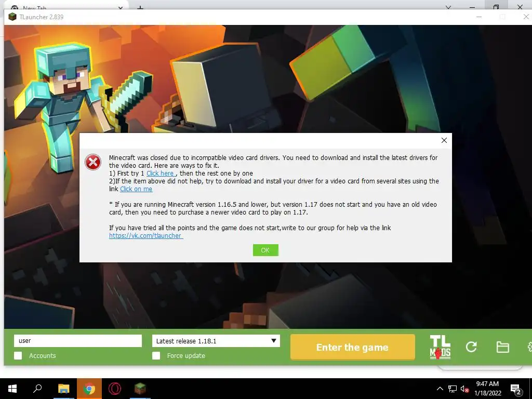The image size is (532, 399).
Task: Open the Windows Start menu
Action: 12,389
